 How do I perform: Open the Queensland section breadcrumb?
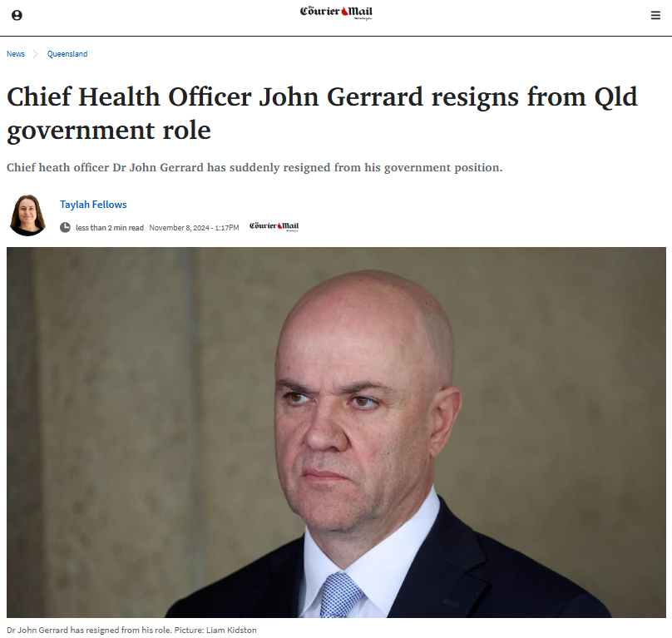point(67,53)
